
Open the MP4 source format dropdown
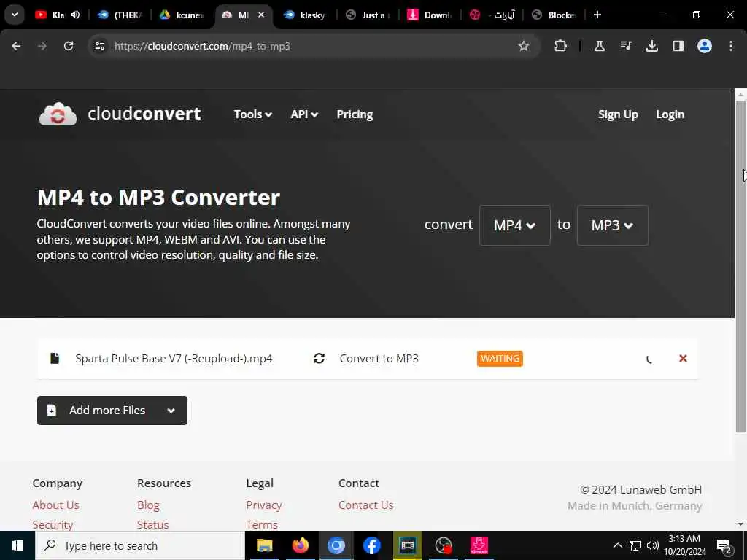514,225
